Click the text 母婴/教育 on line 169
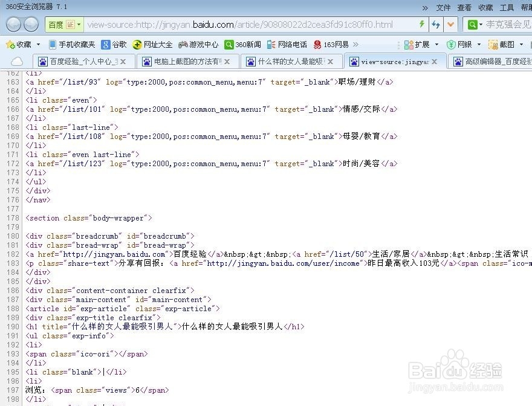 [x=362, y=136]
